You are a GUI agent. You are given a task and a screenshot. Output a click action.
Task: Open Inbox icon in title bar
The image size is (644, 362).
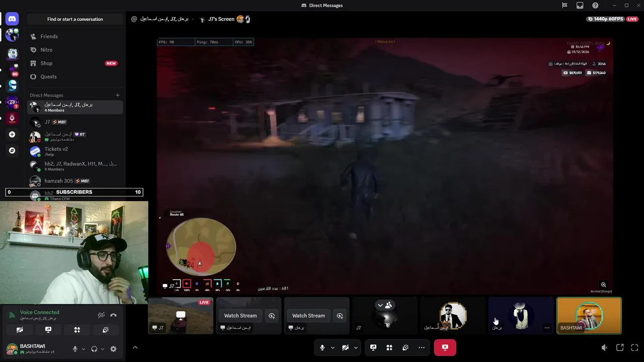coord(580,6)
